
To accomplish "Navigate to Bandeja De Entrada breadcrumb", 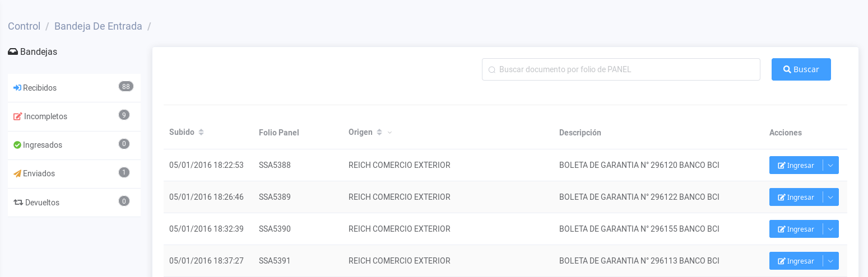I will (98, 26).
